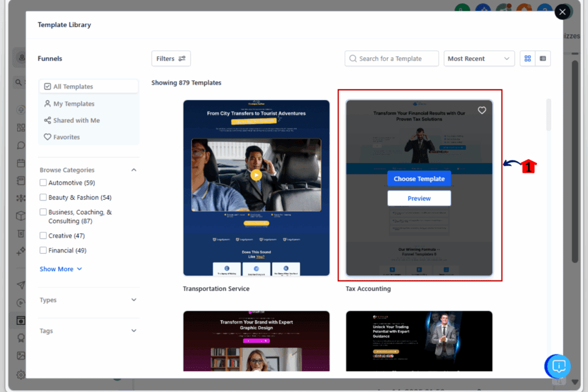Open media image icon in sidebar
The image size is (588, 392).
click(21, 355)
